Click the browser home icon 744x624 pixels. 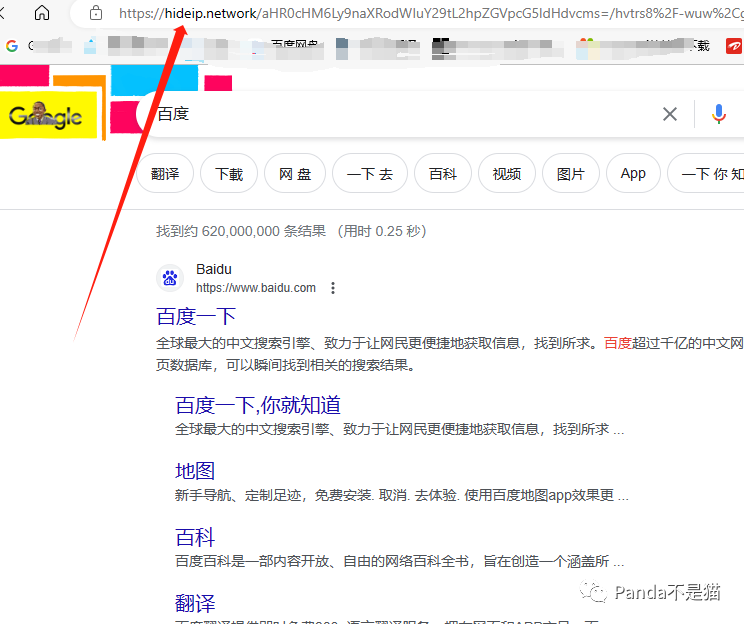pos(42,13)
